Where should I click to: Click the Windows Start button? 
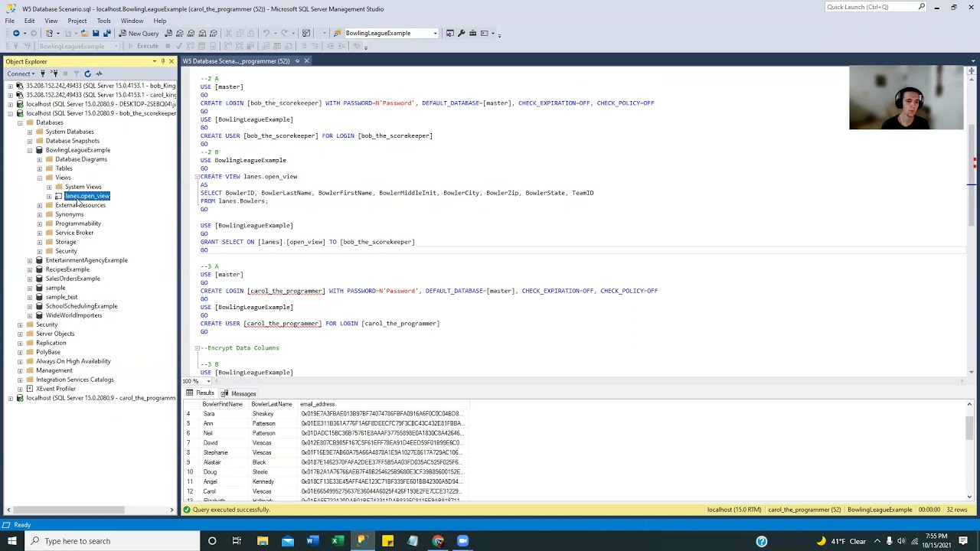[x=11, y=541]
